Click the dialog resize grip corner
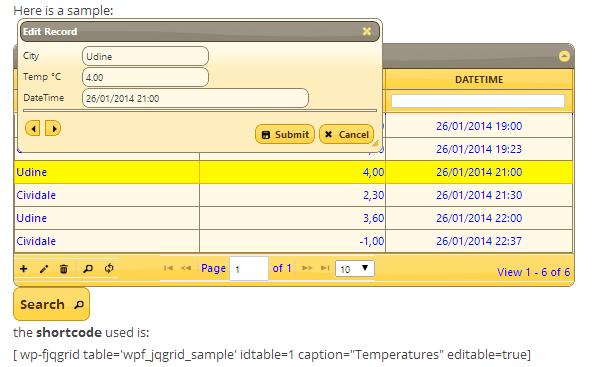This screenshot has width=600, height=367. click(375, 144)
